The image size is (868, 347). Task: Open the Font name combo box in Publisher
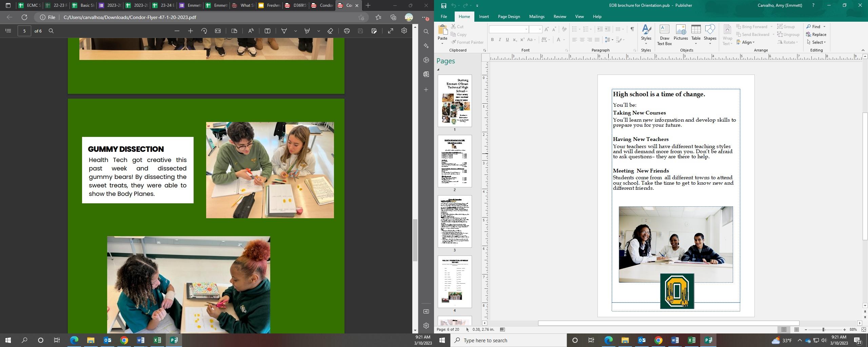509,29
